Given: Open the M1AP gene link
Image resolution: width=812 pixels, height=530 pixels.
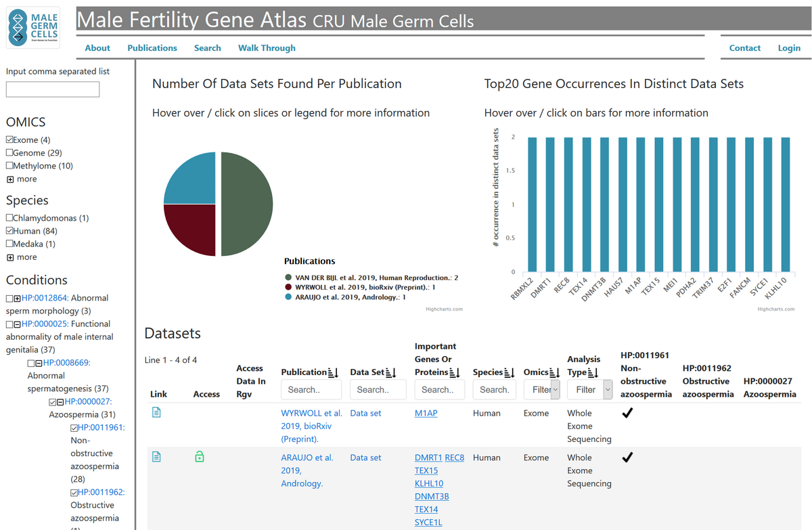Looking at the screenshot, I should pos(426,413).
